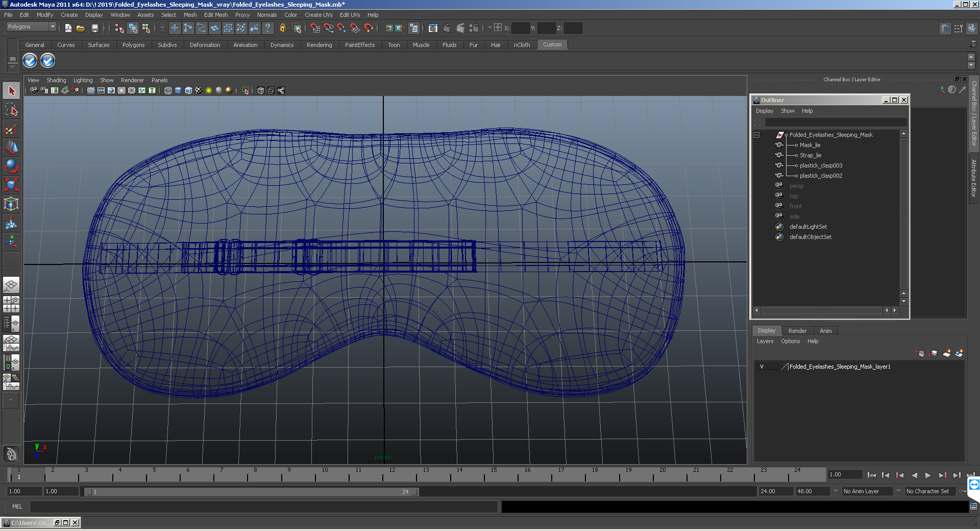Create layer from selected objects

tap(959, 353)
